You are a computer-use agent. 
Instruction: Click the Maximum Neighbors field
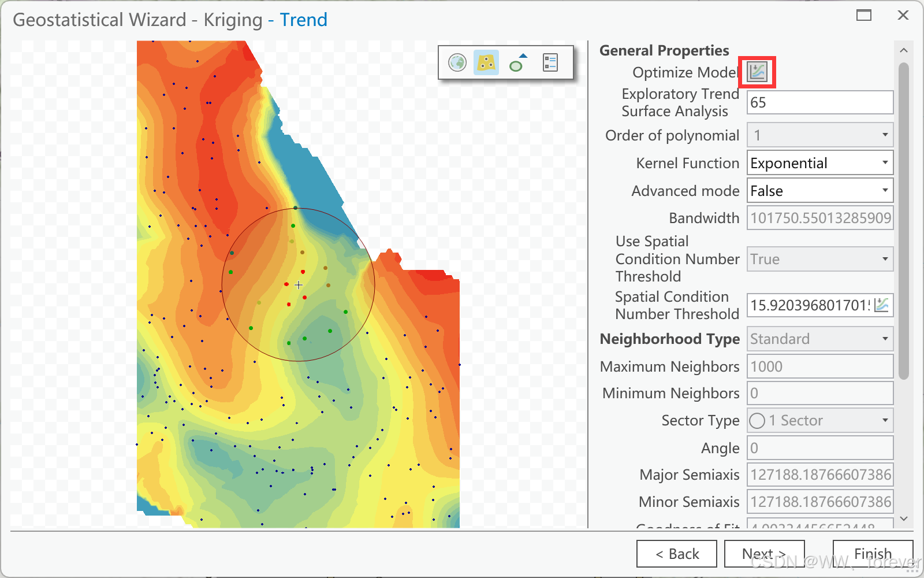pyautogui.click(x=820, y=366)
